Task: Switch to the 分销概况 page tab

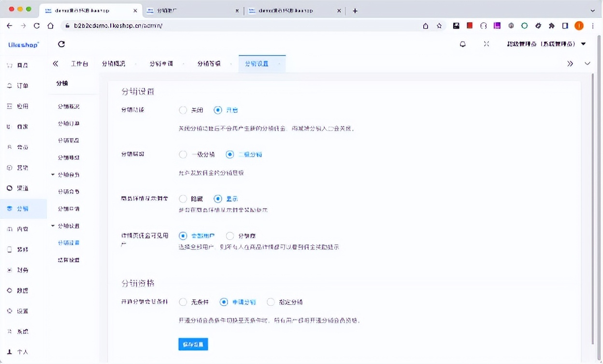Action: [114, 64]
